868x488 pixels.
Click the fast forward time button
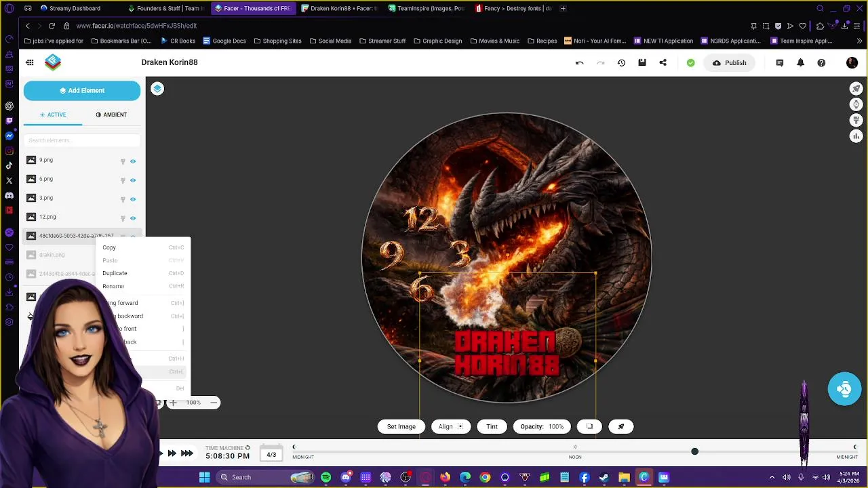click(172, 453)
